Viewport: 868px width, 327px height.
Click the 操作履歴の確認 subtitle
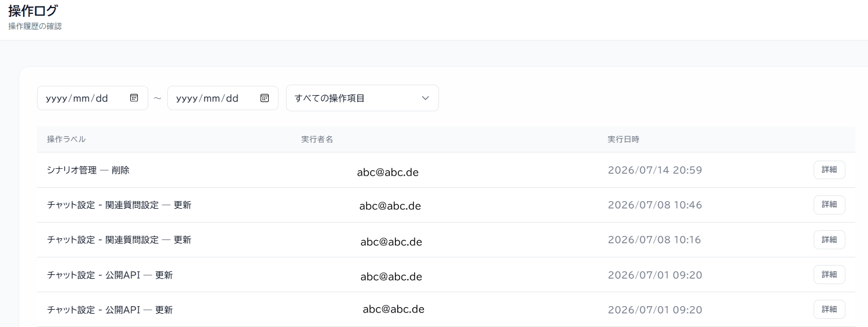35,27
